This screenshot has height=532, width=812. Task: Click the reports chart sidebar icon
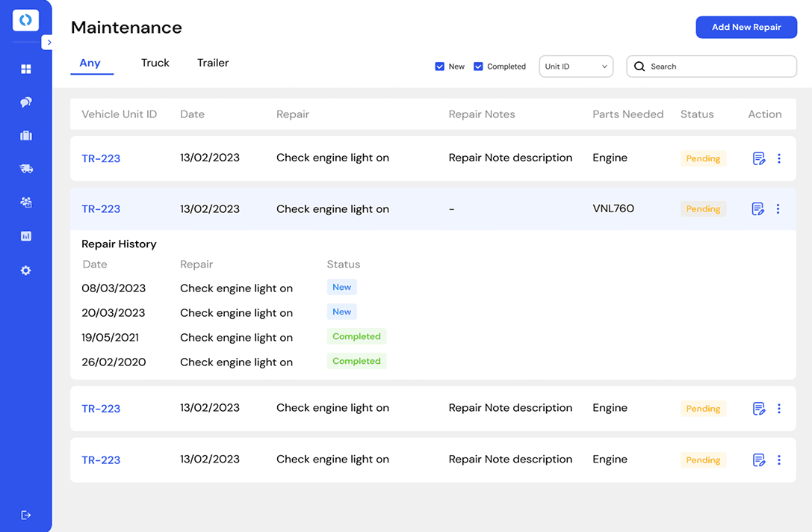(26, 236)
